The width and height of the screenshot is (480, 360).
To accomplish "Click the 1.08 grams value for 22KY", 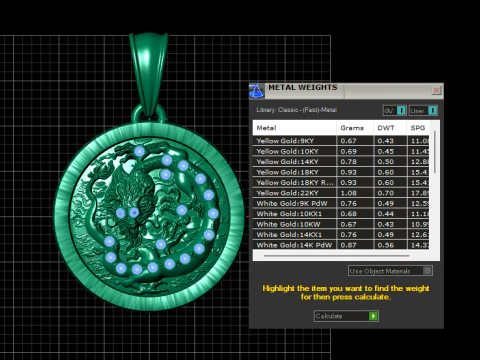I will [x=349, y=193].
